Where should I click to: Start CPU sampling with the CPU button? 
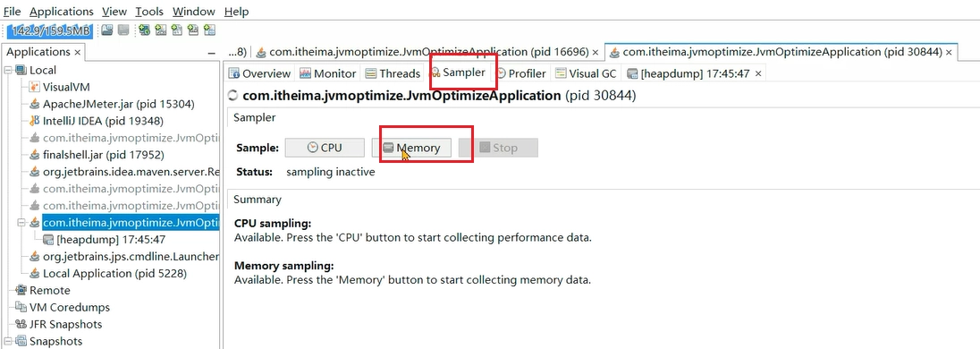(325, 149)
